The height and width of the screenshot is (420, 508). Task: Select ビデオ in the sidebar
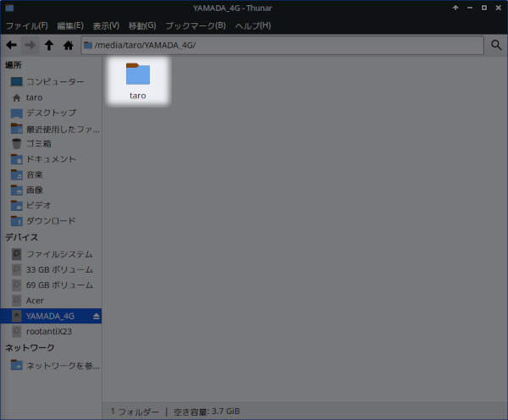coord(51,205)
